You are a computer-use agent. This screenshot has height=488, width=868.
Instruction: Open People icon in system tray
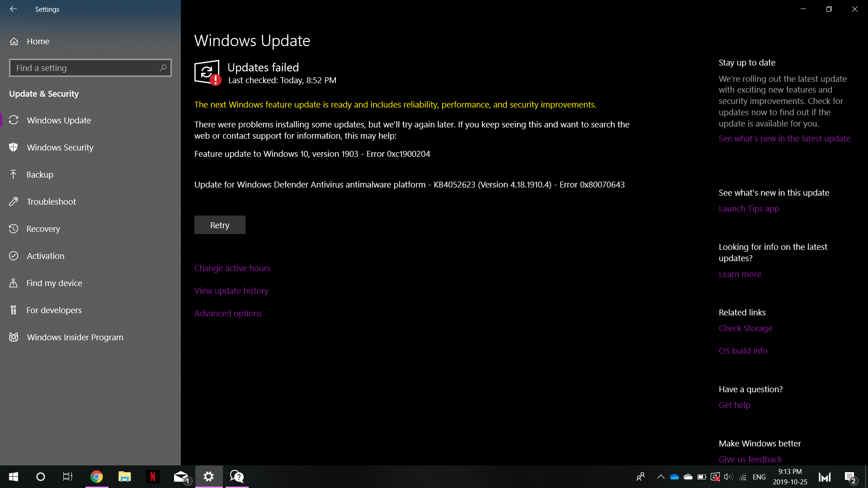click(x=641, y=477)
